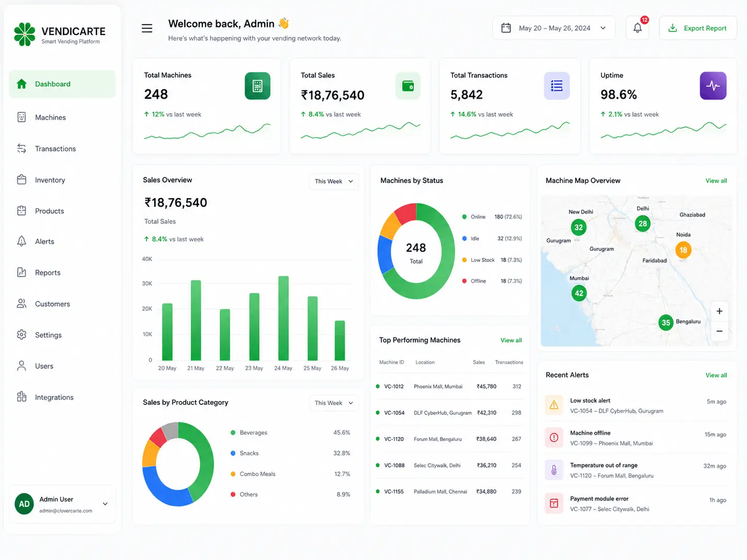The image size is (747, 560).
Task: Click the VC-1088 machine ID
Action: tap(394, 465)
